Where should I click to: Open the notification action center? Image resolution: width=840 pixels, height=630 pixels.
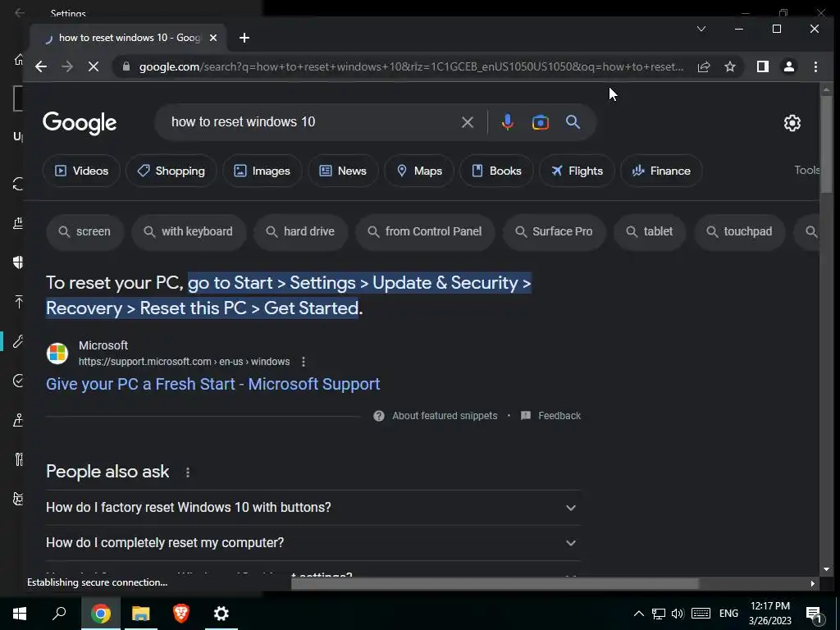coord(815,614)
